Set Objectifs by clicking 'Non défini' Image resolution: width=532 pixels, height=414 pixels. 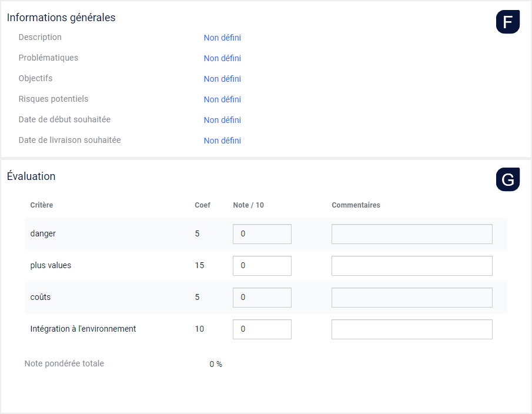point(222,79)
